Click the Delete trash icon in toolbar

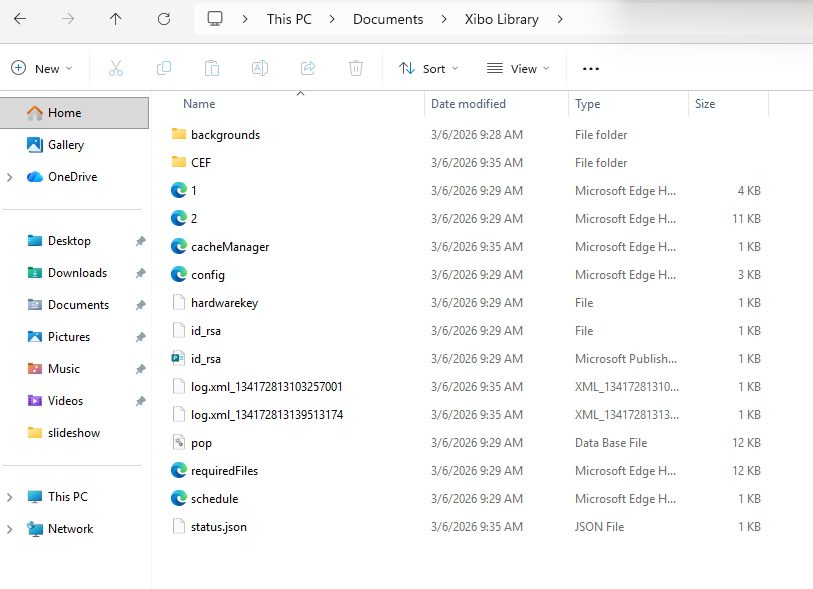point(356,68)
